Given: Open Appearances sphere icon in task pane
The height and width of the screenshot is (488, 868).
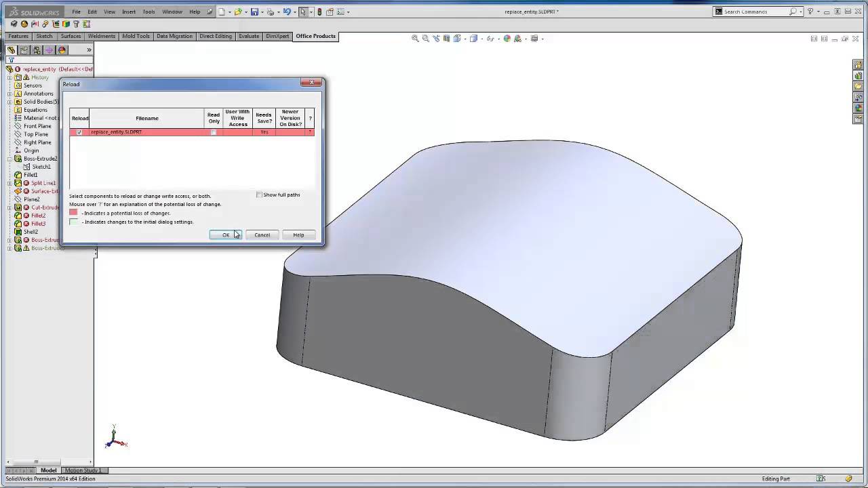Looking at the screenshot, I should [x=858, y=108].
